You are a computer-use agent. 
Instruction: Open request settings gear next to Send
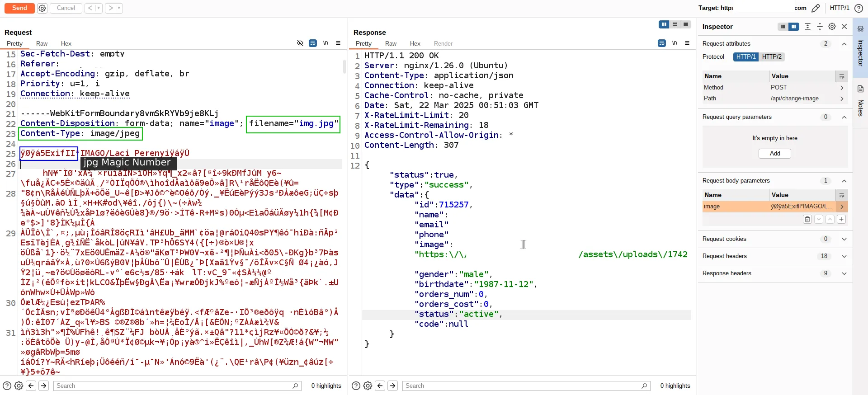pyautogui.click(x=42, y=8)
